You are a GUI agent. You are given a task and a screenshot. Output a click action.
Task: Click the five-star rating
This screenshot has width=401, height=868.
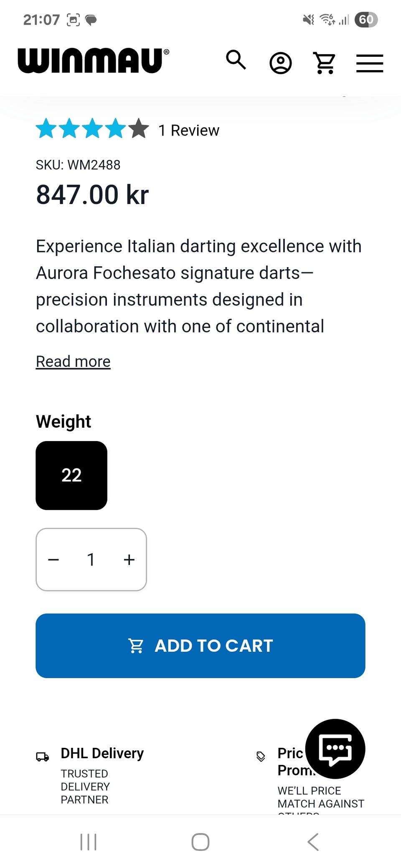point(92,129)
